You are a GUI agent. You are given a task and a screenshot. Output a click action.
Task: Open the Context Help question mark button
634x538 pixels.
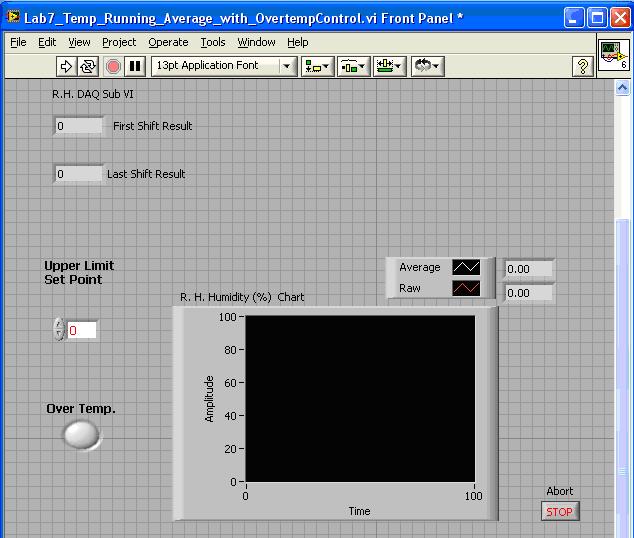(x=583, y=66)
